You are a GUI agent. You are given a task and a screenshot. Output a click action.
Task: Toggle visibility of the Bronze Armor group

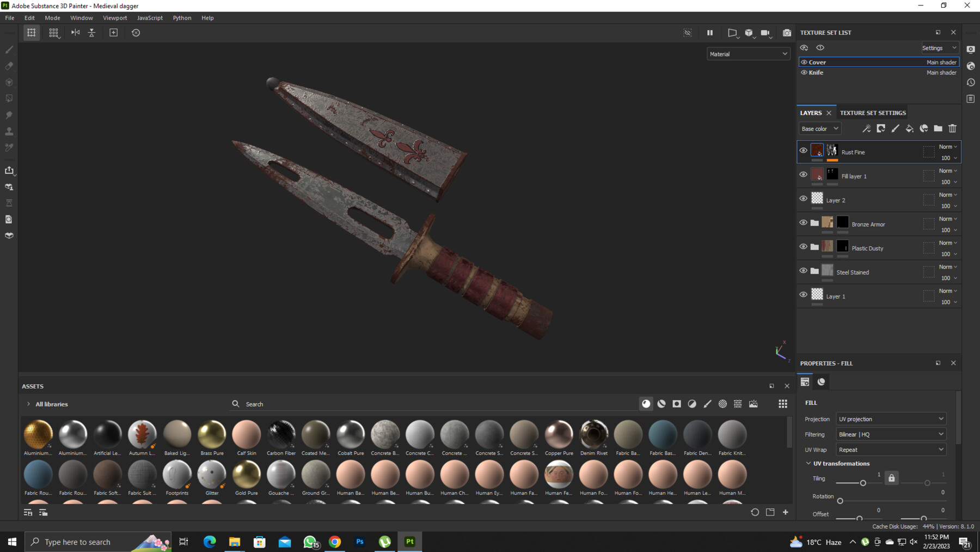click(x=804, y=222)
